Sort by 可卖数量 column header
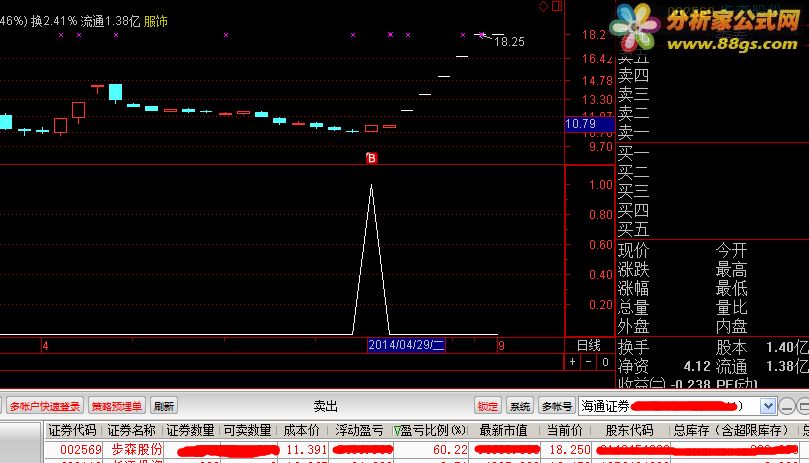Viewport: 809px width, 463px height. tap(247, 430)
